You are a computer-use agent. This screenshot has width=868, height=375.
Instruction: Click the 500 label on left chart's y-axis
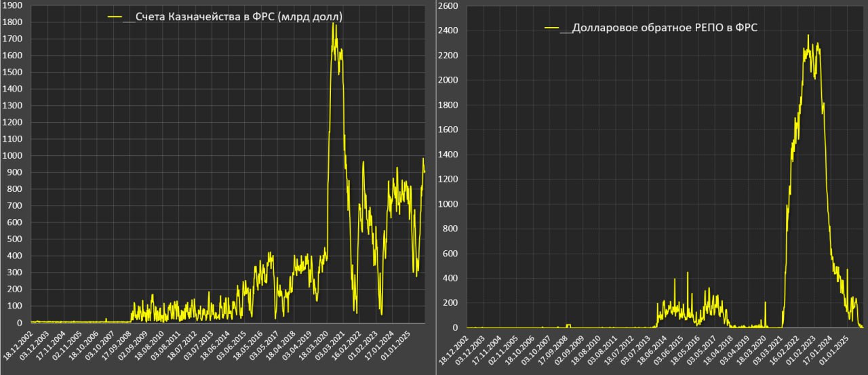click(x=13, y=239)
